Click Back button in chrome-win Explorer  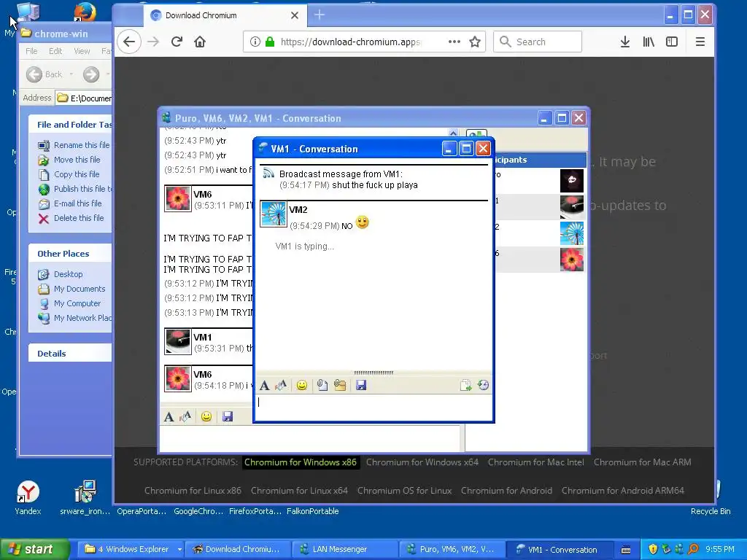pyautogui.click(x=44, y=74)
